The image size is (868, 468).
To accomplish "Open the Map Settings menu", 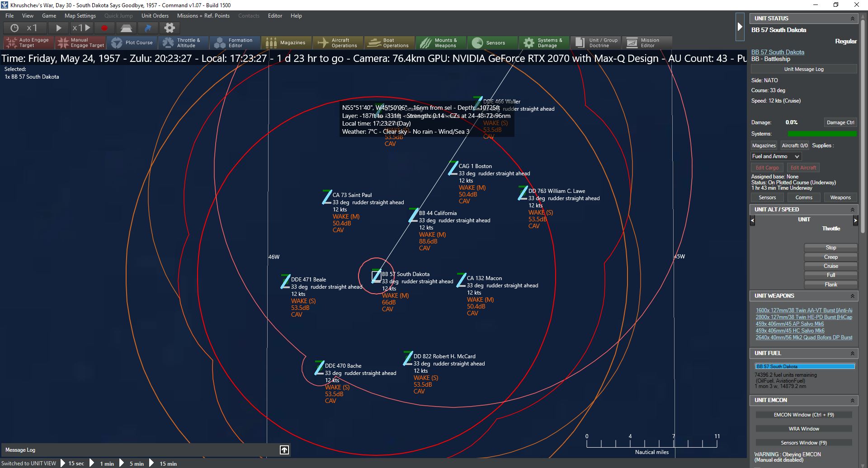I will (80, 16).
